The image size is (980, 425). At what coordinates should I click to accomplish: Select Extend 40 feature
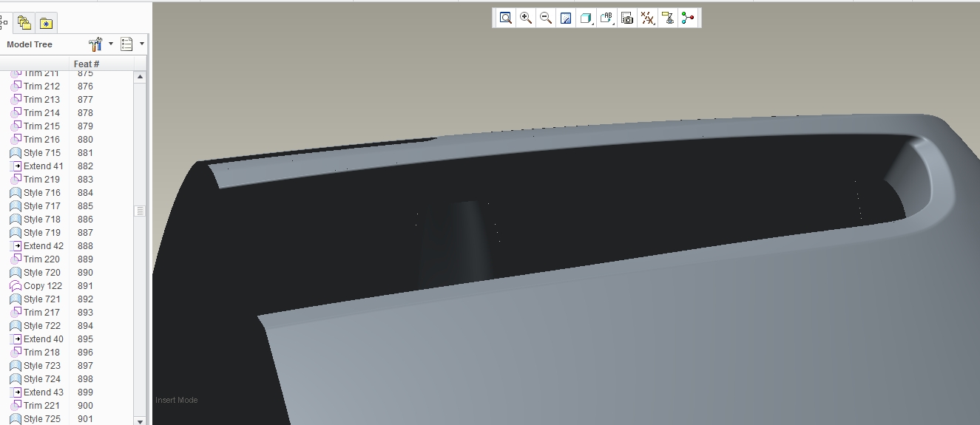coord(44,339)
